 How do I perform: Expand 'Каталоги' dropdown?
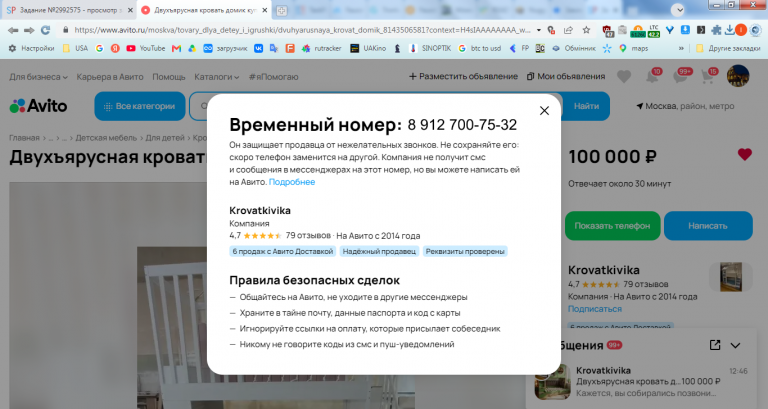(x=216, y=77)
